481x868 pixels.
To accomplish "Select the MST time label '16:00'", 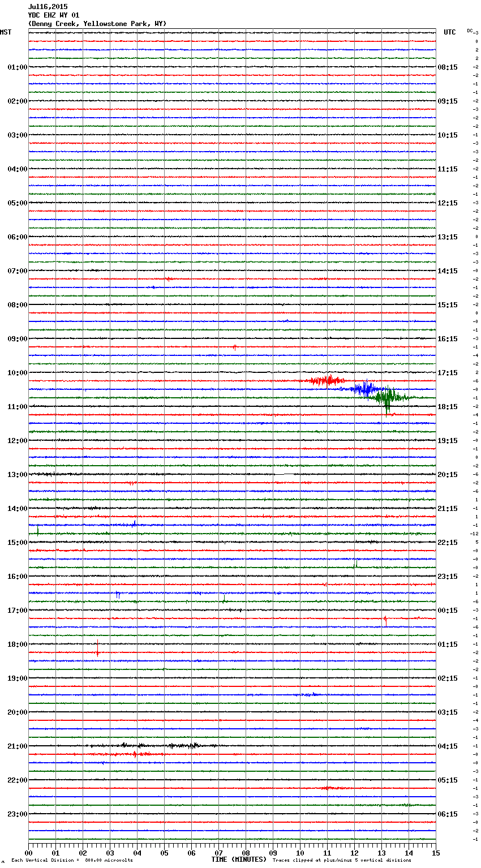I will point(17,577).
